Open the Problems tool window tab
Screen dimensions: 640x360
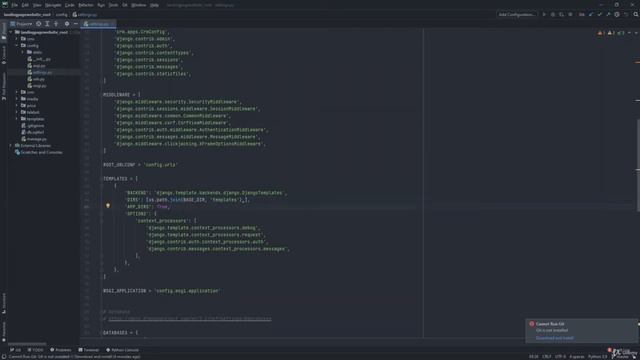[60, 350]
